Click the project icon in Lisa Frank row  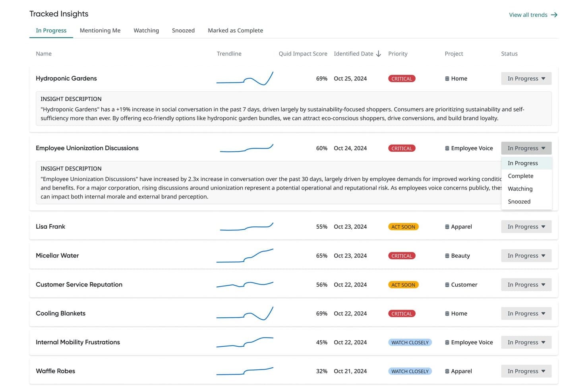pos(447,227)
